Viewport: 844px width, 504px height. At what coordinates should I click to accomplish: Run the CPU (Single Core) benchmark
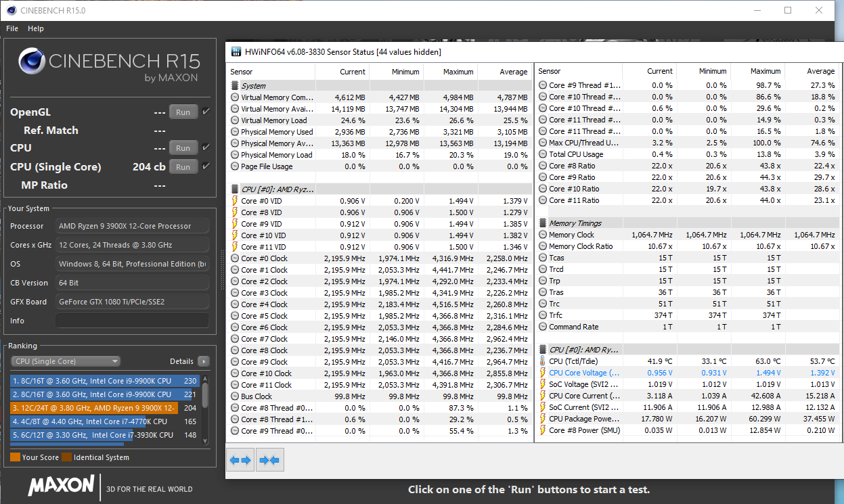point(183,166)
